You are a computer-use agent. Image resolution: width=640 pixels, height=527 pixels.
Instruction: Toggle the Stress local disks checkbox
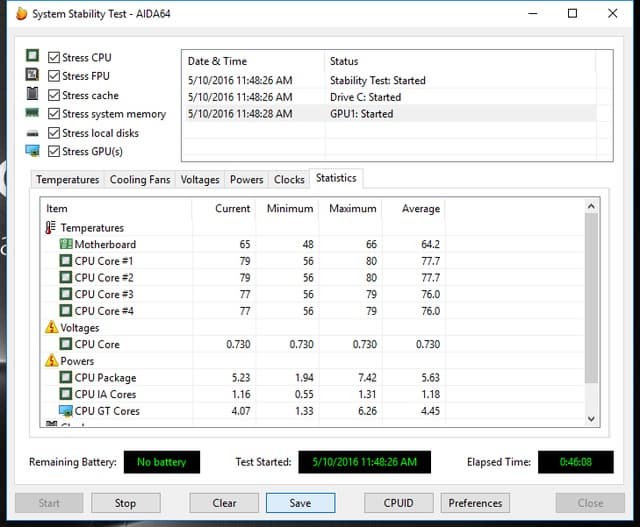(54, 133)
